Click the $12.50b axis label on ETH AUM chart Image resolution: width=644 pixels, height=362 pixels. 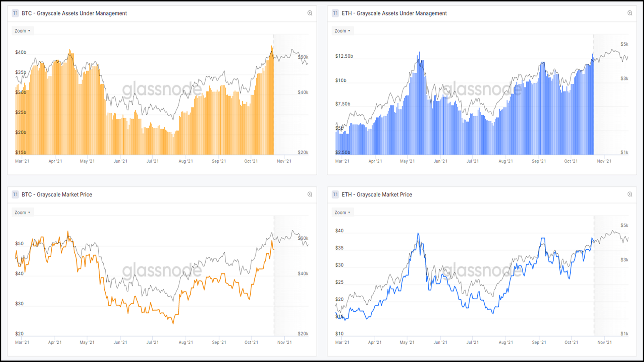pyautogui.click(x=344, y=56)
